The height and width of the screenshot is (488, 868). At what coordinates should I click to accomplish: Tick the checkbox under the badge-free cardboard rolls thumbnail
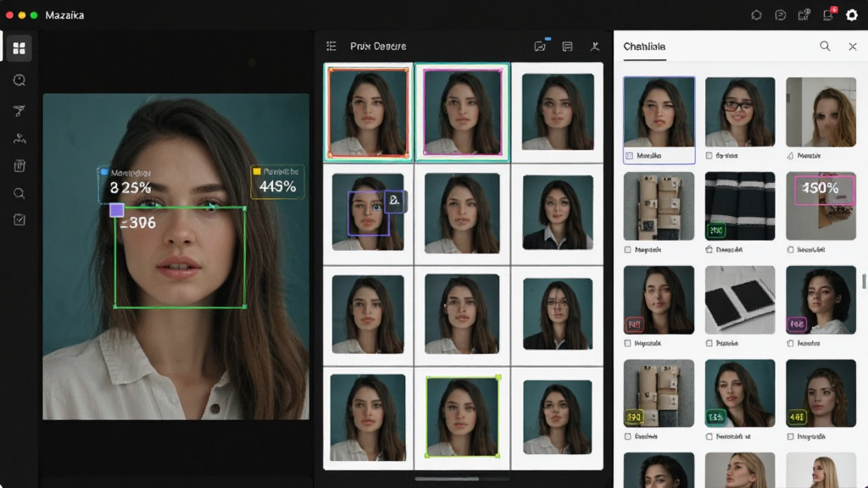pyautogui.click(x=628, y=250)
